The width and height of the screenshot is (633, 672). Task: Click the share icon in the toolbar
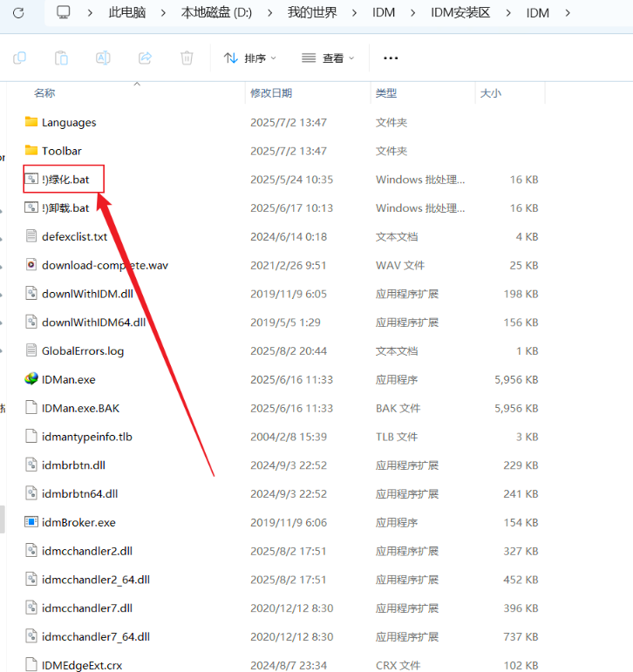tap(145, 58)
